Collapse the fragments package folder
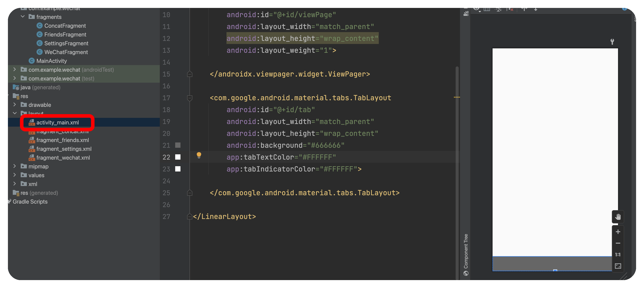Screen dimensions: 644x288 point(23,17)
